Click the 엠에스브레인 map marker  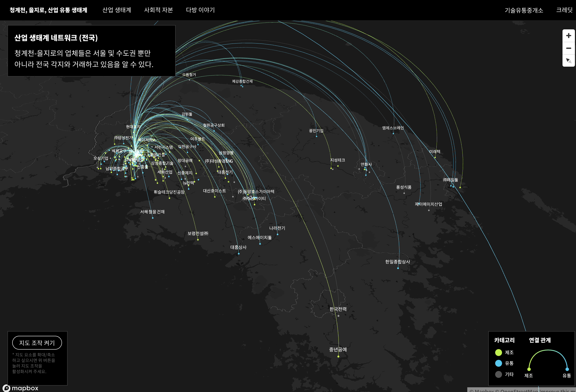click(393, 134)
